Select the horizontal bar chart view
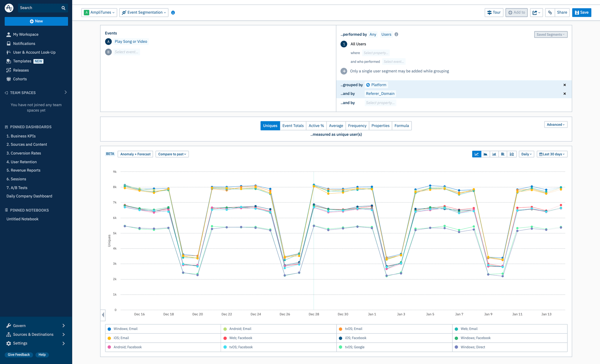Viewport: 600px width, 364px height. coord(503,154)
